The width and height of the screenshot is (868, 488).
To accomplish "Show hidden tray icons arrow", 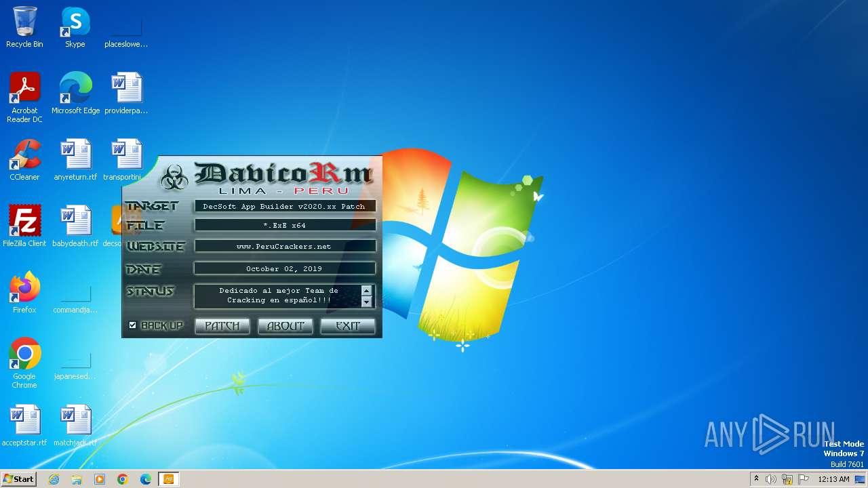I will coord(756,479).
